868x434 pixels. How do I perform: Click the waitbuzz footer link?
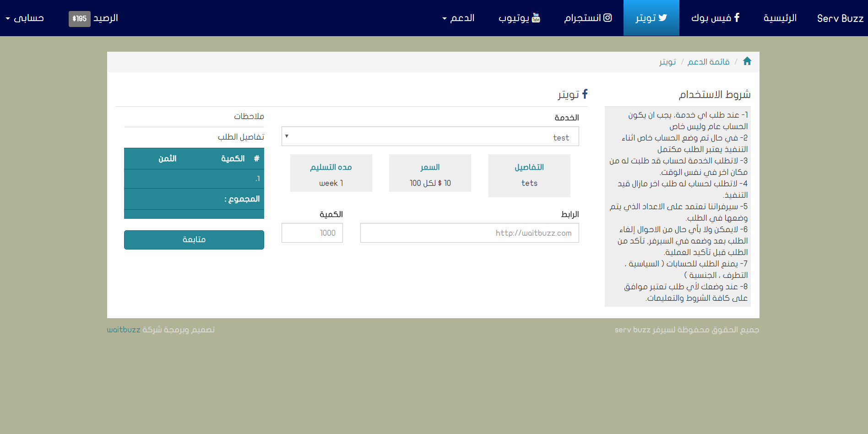coord(124,330)
